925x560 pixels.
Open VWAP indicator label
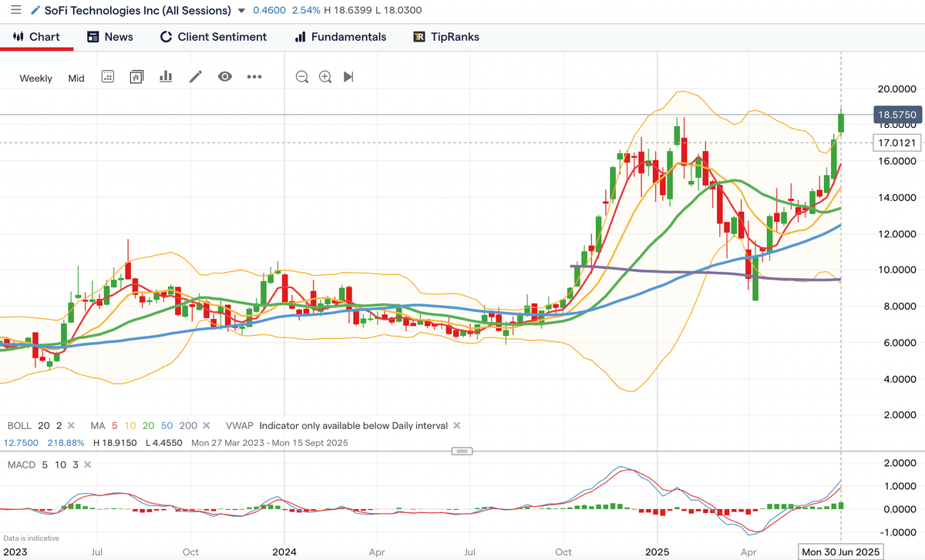point(239,425)
